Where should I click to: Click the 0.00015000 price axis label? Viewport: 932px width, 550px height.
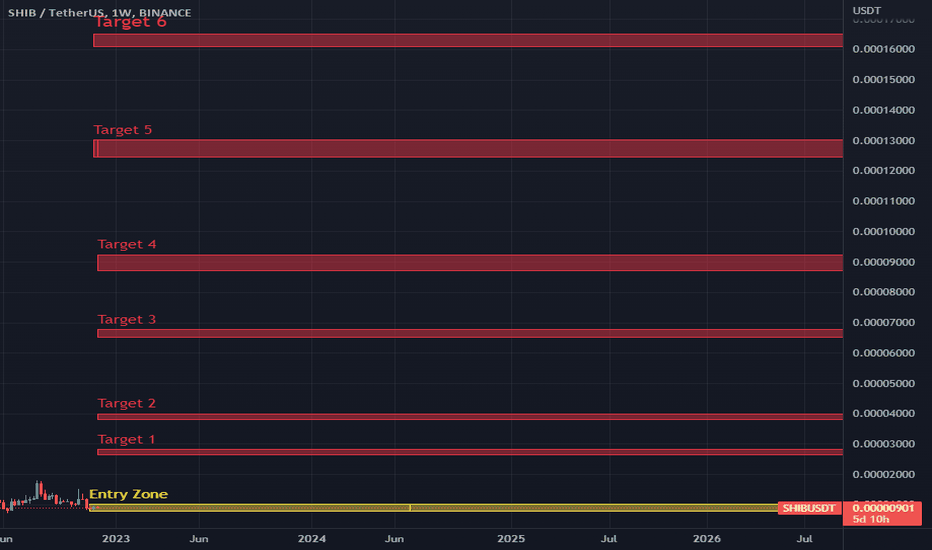(883, 80)
